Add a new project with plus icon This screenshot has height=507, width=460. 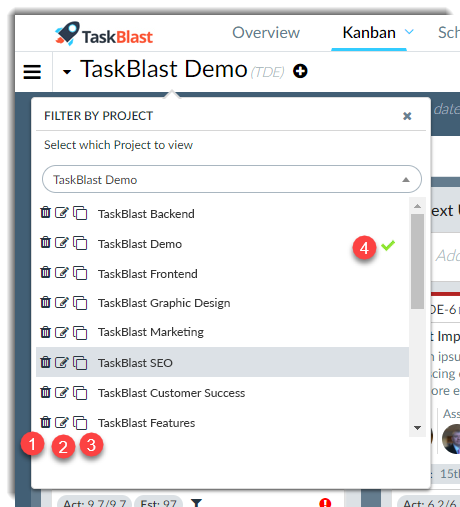[x=300, y=71]
